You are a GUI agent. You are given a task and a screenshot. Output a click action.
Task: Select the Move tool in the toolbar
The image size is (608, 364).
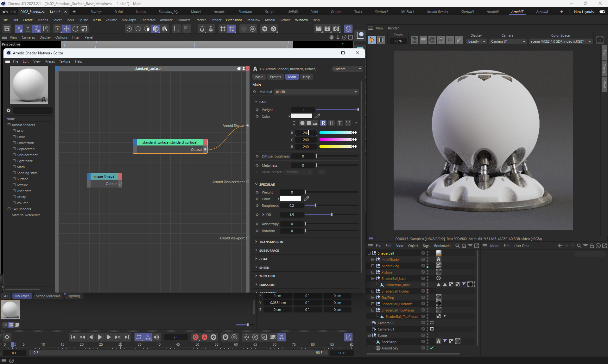66,29
